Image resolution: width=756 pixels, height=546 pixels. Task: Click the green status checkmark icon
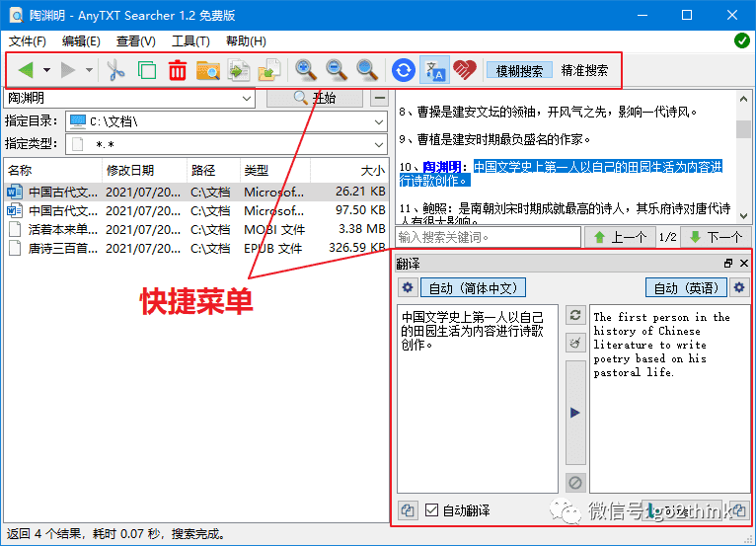(741, 40)
